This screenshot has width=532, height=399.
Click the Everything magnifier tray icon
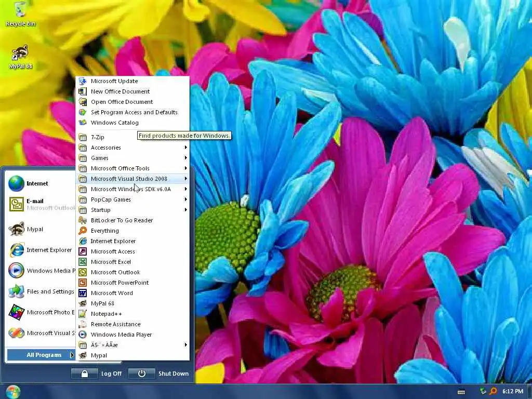point(494,392)
